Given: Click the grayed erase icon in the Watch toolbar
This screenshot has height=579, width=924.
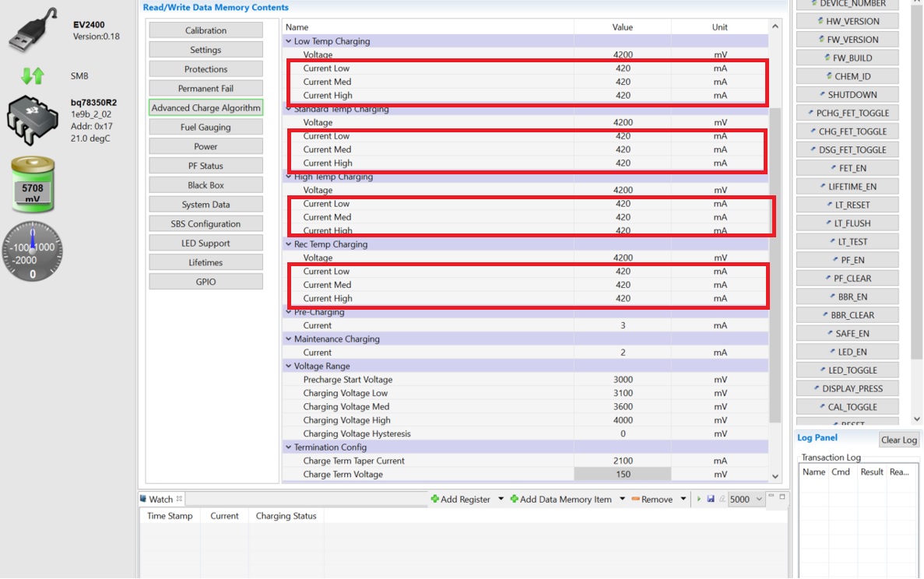Looking at the screenshot, I should (722, 499).
